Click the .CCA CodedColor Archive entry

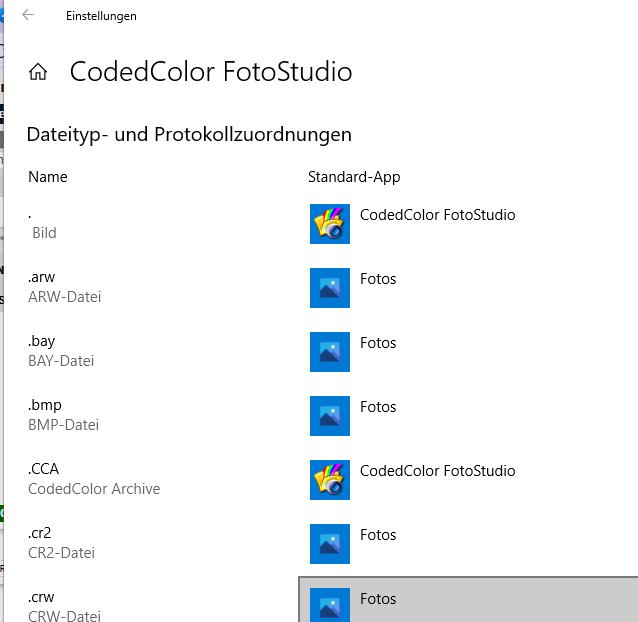point(94,479)
